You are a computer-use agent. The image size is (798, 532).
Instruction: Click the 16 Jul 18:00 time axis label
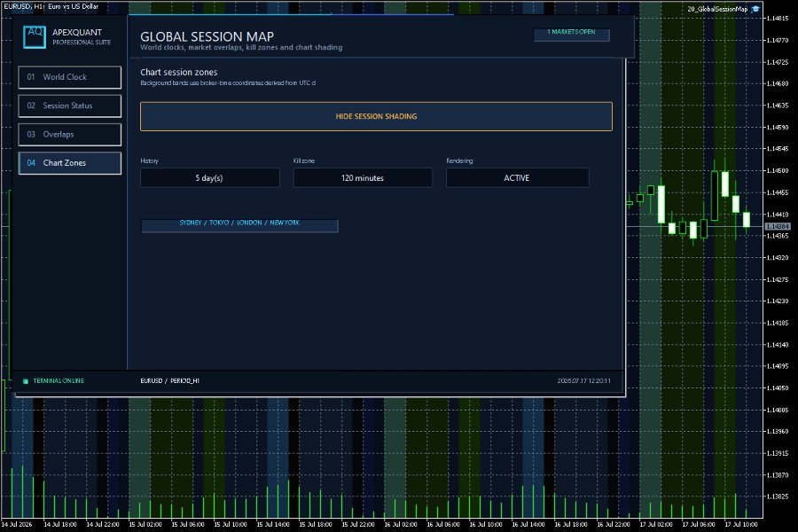(570, 524)
